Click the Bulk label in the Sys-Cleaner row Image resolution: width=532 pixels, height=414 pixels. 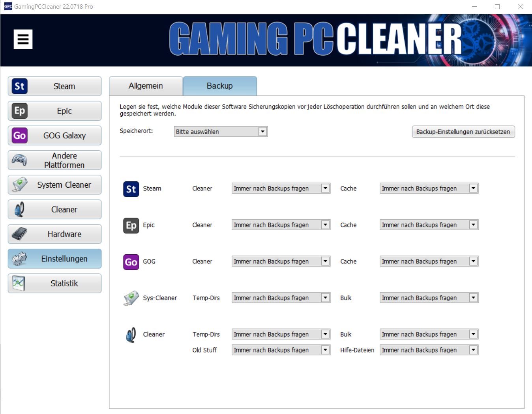[x=346, y=298]
